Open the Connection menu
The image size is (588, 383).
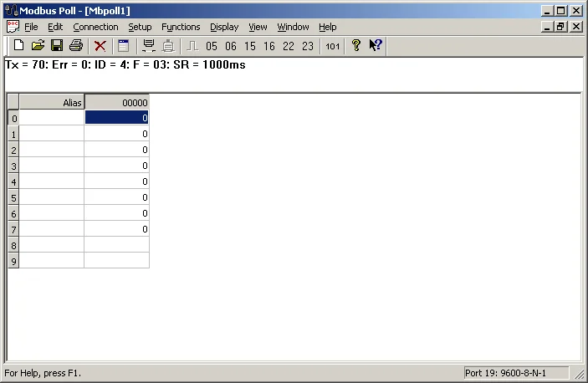95,27
